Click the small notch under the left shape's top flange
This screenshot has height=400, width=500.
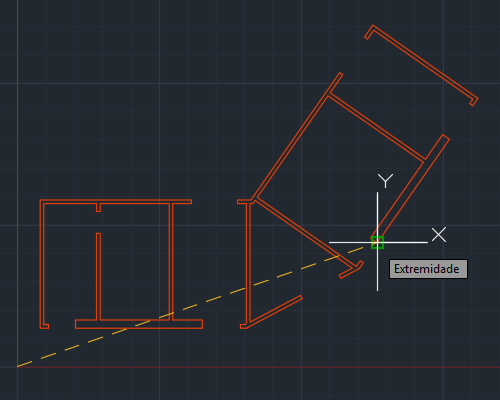click(x=98, y=207)
